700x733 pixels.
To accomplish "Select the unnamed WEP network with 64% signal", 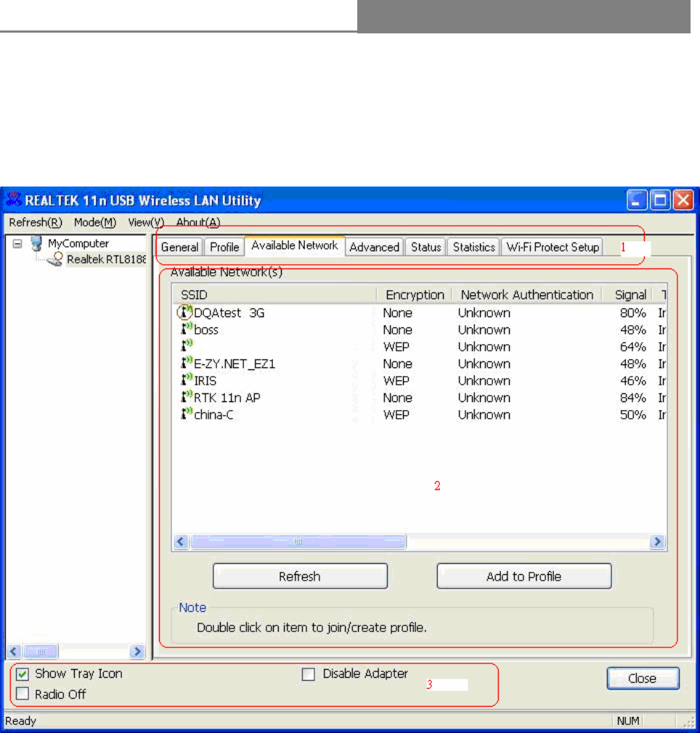I will 420,347.
